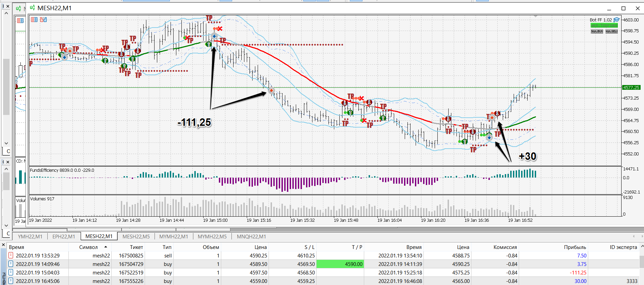Switch to the MESH22,M5 chart tab
644x285 pixels.
(136, 236)
